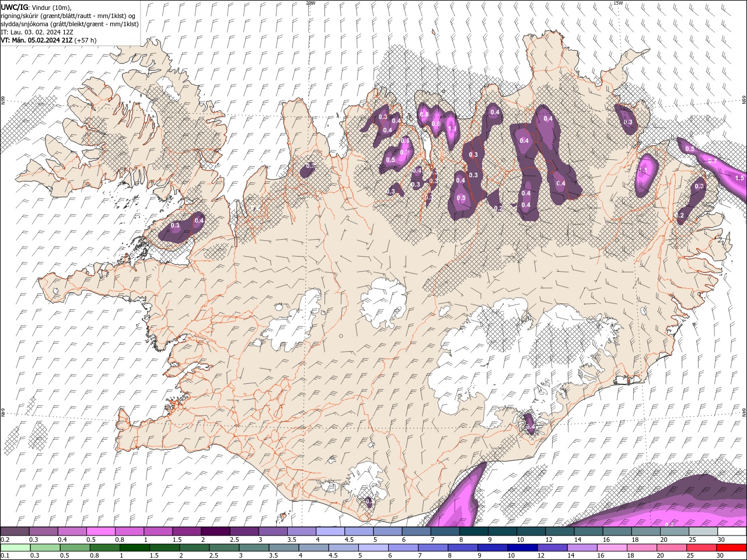The image size is (747, 560).
Task: Click the lower legend swatch labeled 25
Action: coord(701,548)
